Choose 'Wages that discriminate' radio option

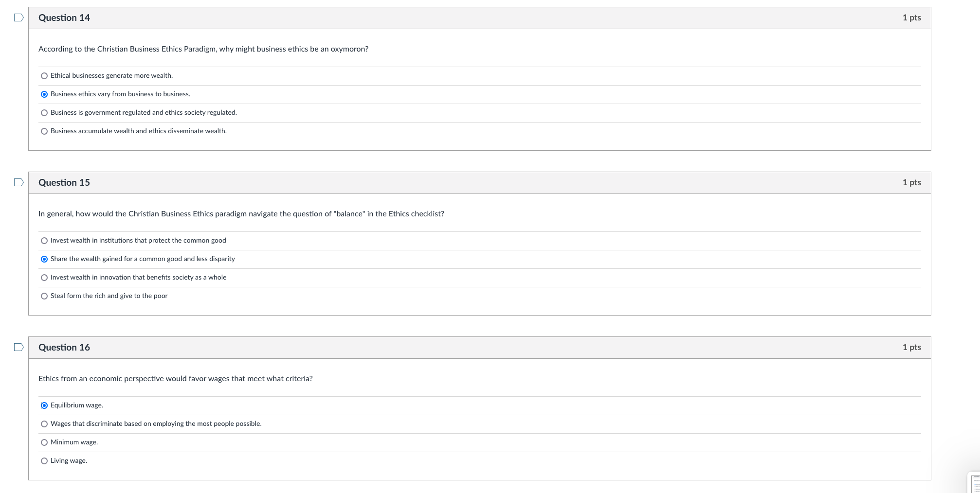pyautogui.click(x=44, y=424)
